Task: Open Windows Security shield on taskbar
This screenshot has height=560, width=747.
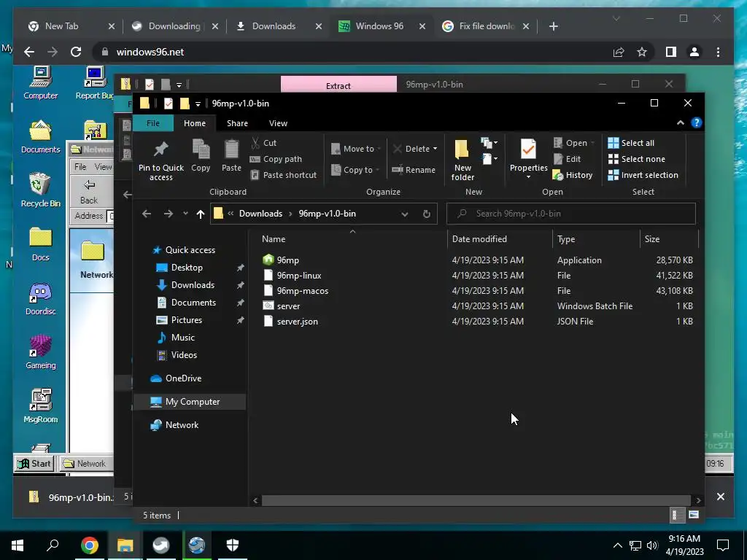Action: (233, 545)
